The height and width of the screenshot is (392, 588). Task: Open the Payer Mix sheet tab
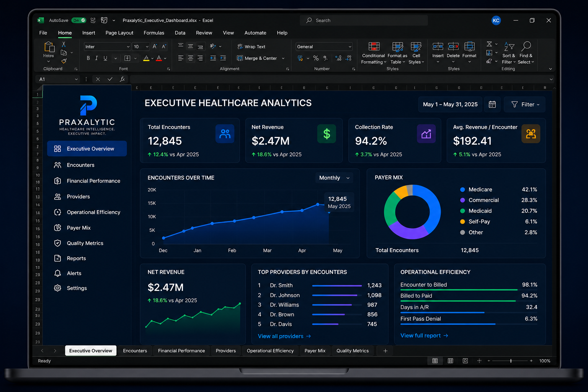(315, 351)
